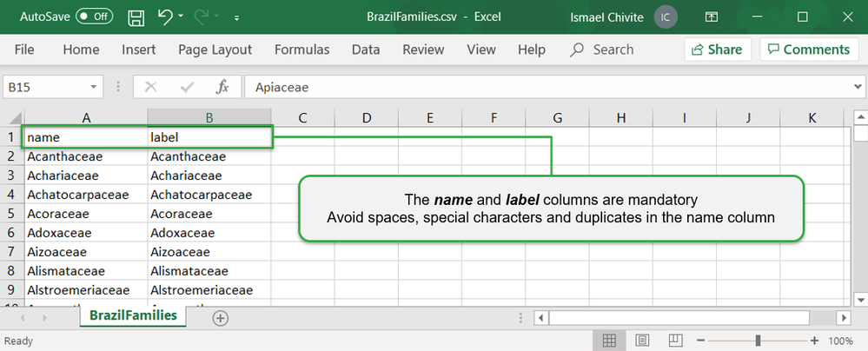The width and height of the screenshot is (868, 351).
Task: Switch to Page Break Preview icon
Action: pyautogui.click(x=673, y=341)
